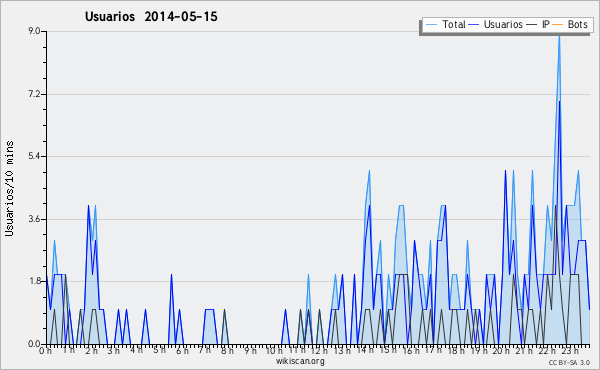Image resolution: width=600 pixels, height=370 pixels.
Task: Click the 6 h x-axis label
Action: (x=182, y=351)
